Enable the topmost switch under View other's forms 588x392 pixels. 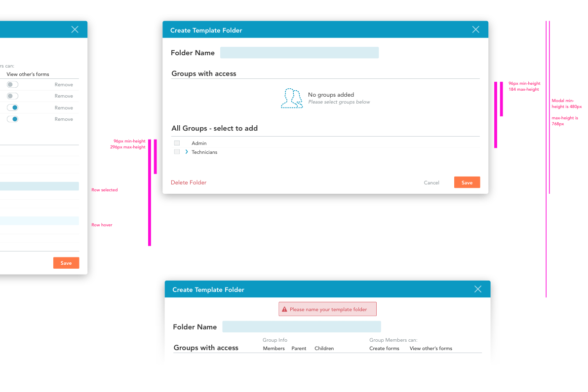[12, 85]
